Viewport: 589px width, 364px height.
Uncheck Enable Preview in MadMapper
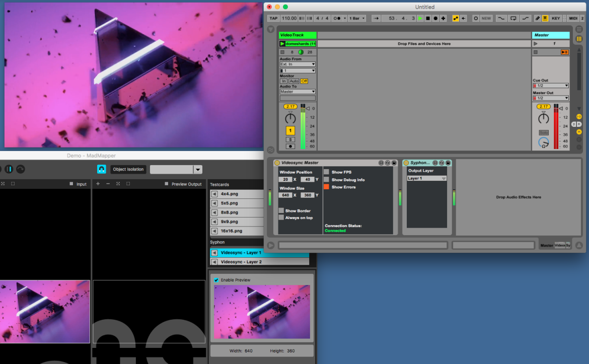pyautogui.click(x=216, y=280)
